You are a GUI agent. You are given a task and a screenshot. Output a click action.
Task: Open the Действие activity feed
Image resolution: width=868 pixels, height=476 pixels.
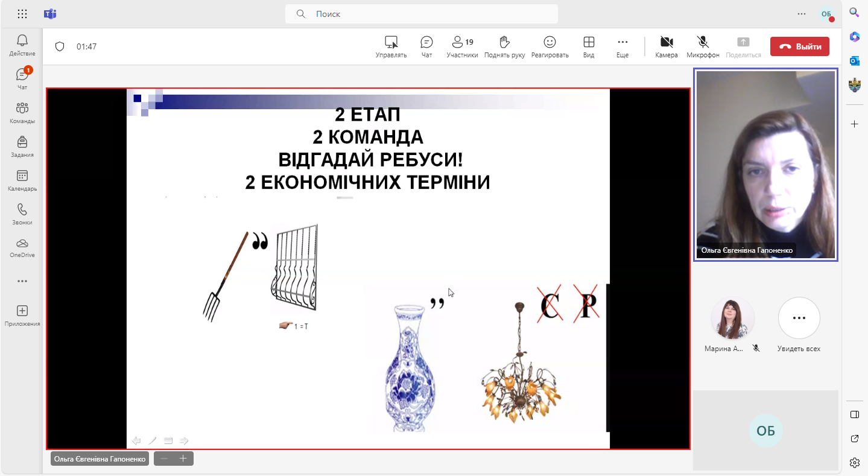tap(22, 45)
